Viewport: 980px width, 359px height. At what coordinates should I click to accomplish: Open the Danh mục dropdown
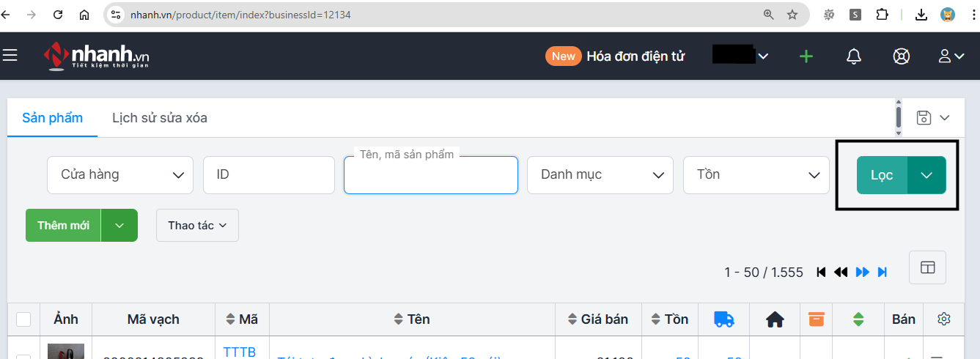tap(600, 175)
